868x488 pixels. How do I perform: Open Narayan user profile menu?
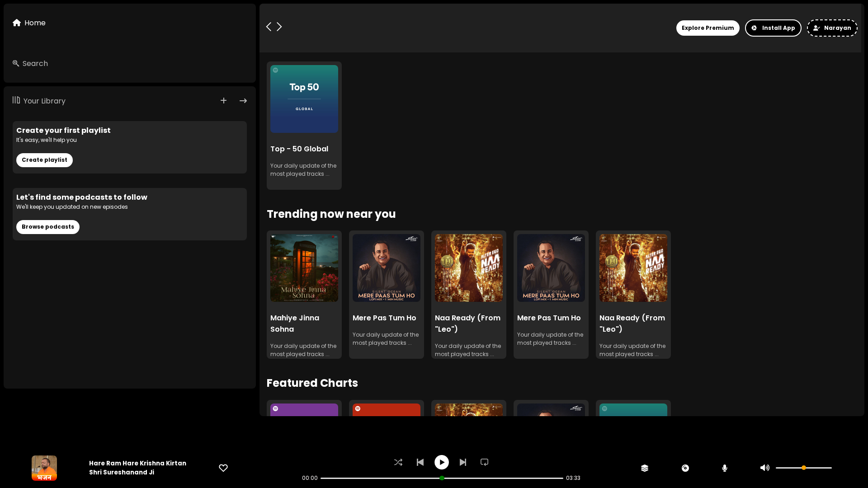(x=832, y=28)
